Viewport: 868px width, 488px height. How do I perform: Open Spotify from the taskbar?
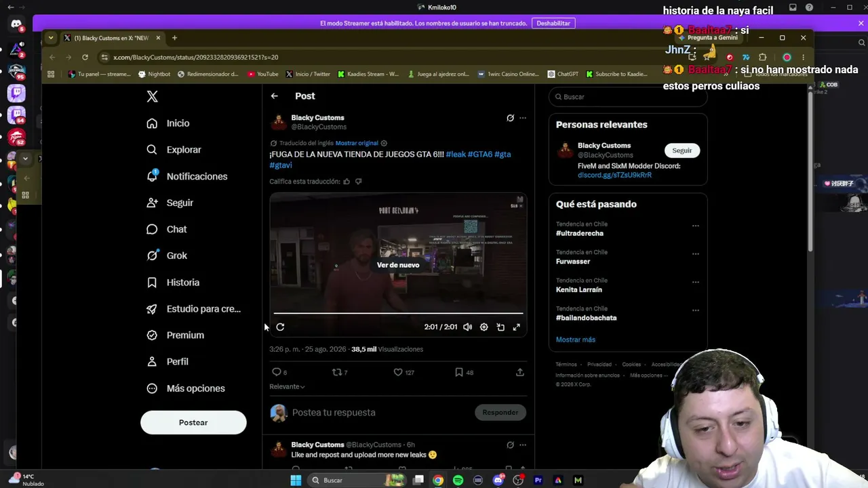458,481
